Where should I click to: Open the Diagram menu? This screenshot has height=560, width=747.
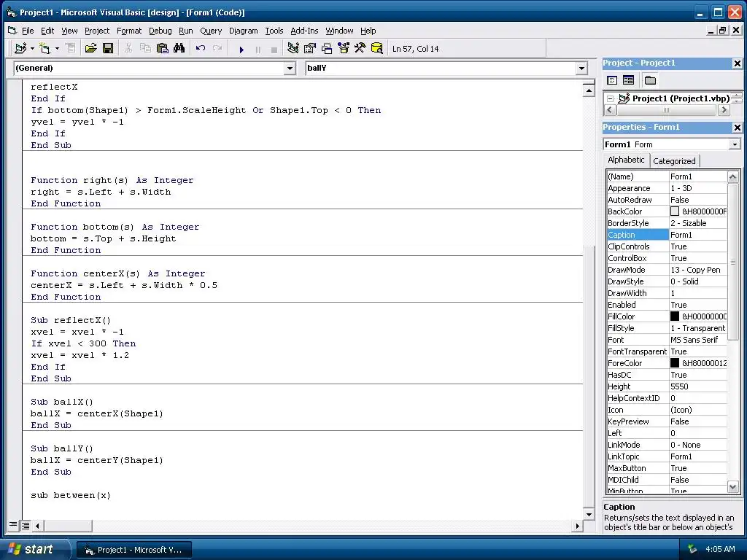(x=243, y=31)
